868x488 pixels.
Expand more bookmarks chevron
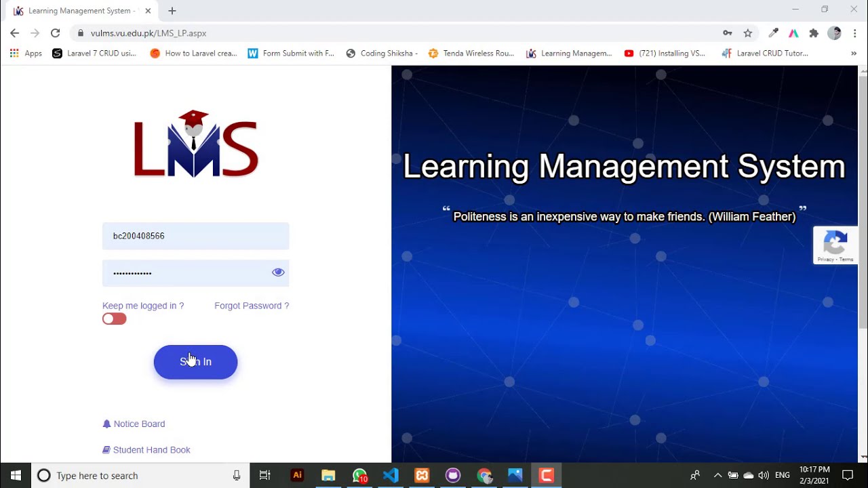click(x=854, y=54)
